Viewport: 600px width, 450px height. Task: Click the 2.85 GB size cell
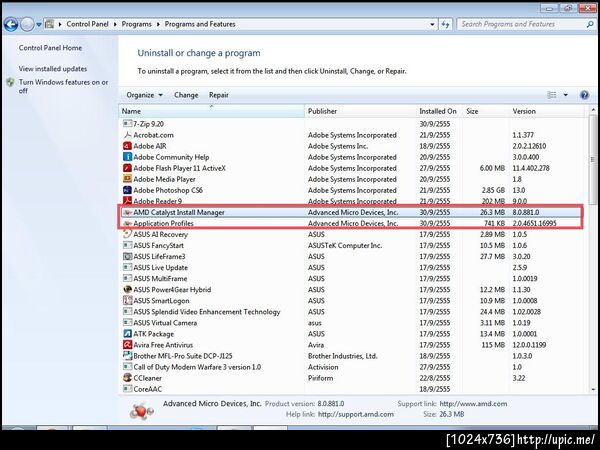[493, 190]
